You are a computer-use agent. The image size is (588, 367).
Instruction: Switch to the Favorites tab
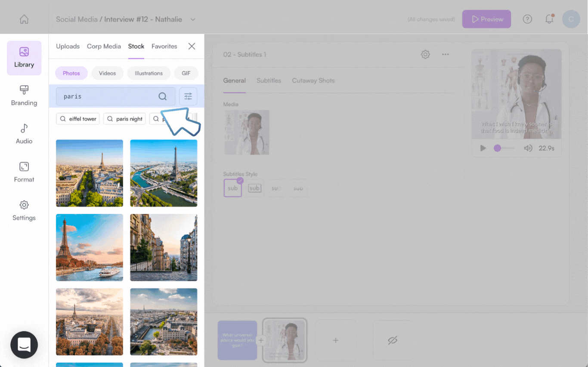[x=164, y=46]
